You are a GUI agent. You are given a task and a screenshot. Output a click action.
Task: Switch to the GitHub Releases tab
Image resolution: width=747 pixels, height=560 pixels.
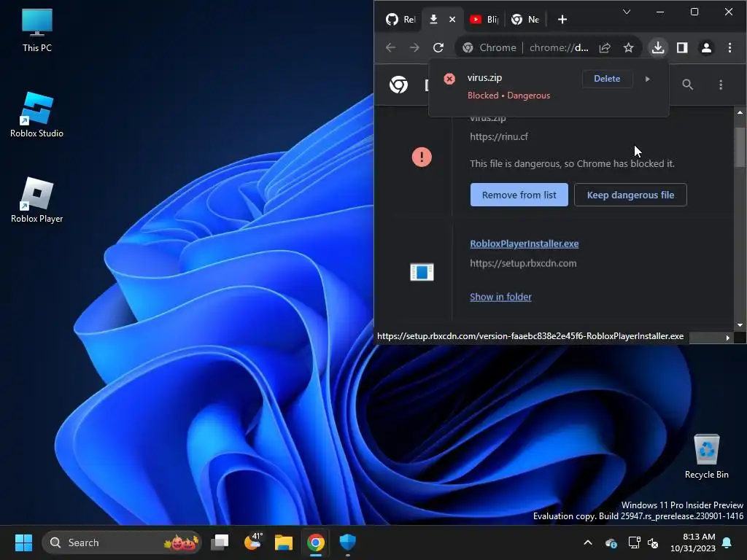click(400, 20)
